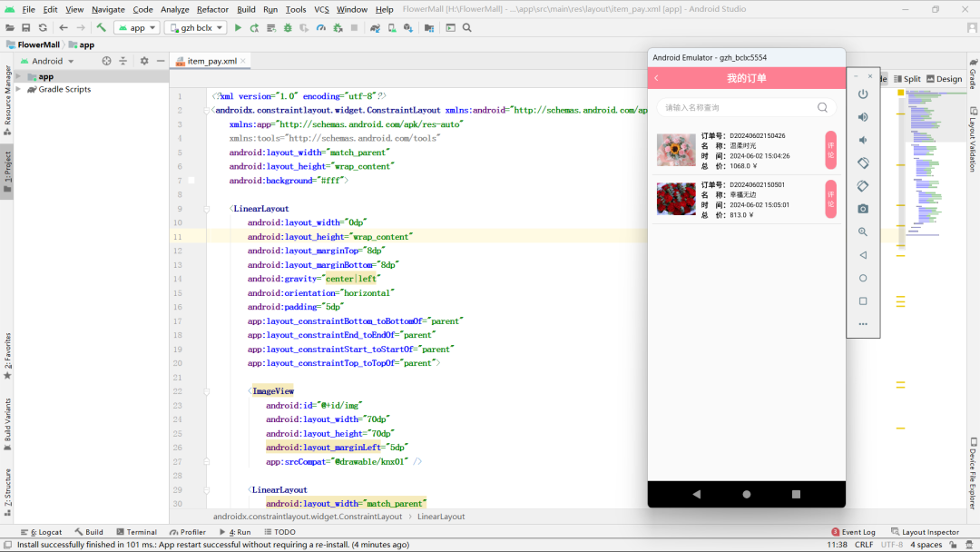
Task: Select the item_pay.xml editor tab
Action: click(211, 62)
